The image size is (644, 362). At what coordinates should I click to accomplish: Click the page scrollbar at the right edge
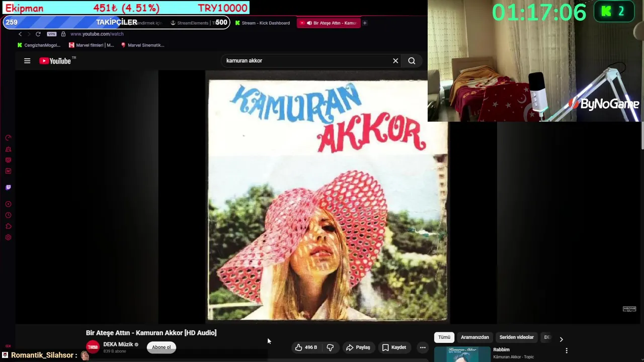pos(642,135)
